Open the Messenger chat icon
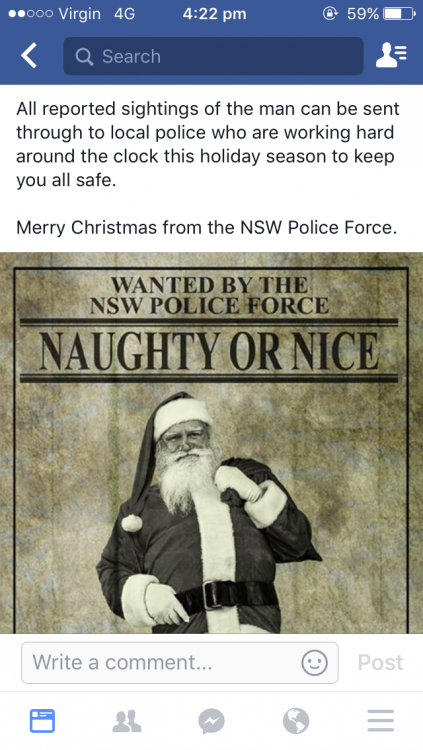The image size is (423, 750). (x=211, y=721)
